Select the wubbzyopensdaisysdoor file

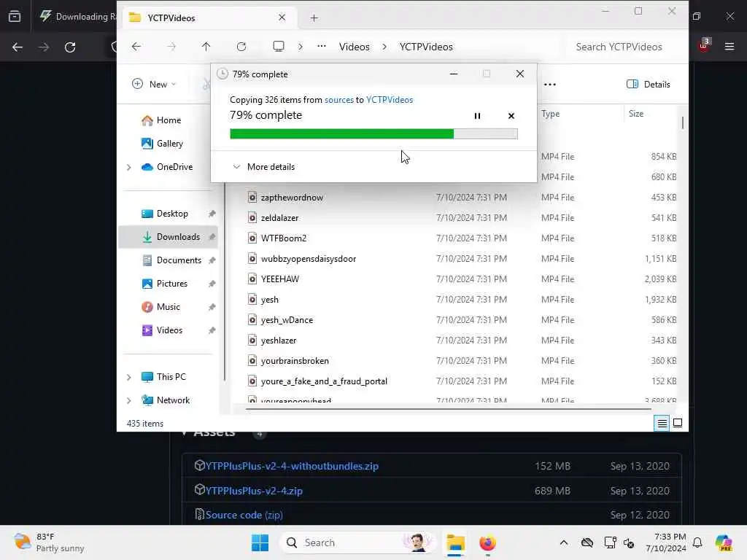point(309,259)
